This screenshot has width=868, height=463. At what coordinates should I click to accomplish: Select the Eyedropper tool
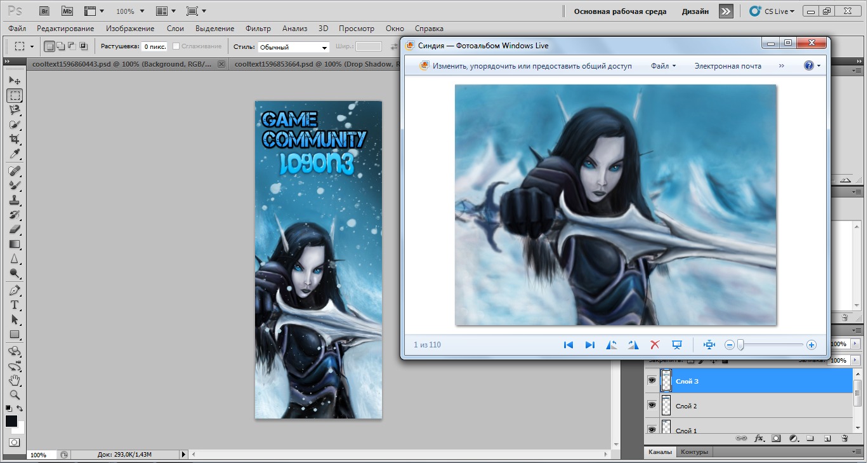(x=15, y=154)
